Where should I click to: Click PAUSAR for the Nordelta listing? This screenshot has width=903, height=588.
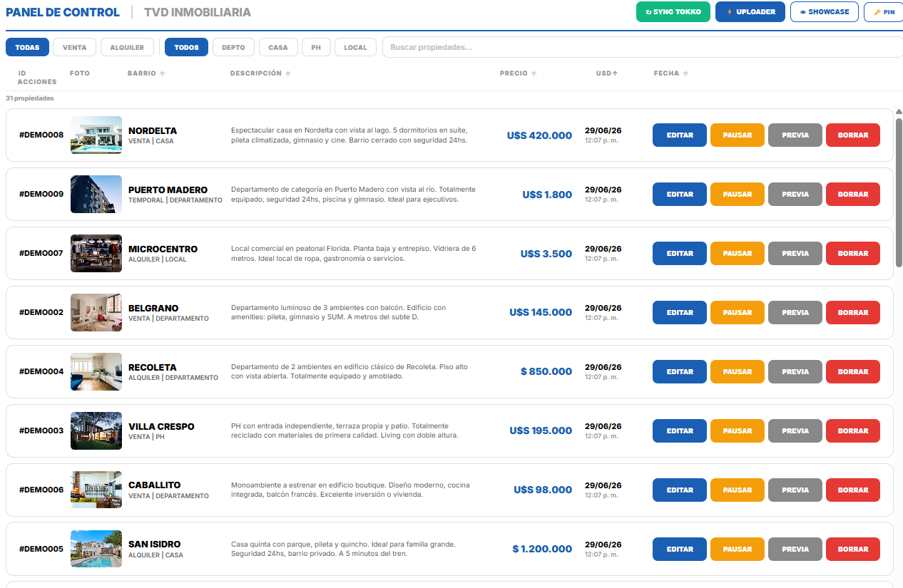(738, 135)
